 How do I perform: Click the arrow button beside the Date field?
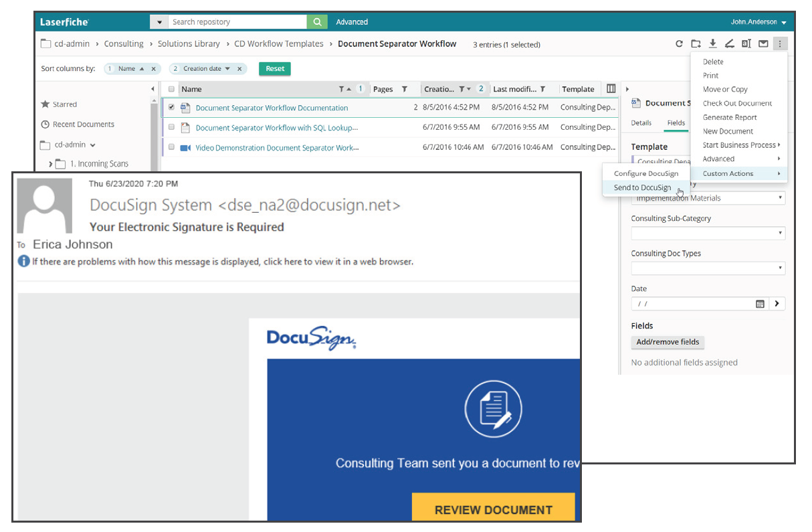coord(777,304)
